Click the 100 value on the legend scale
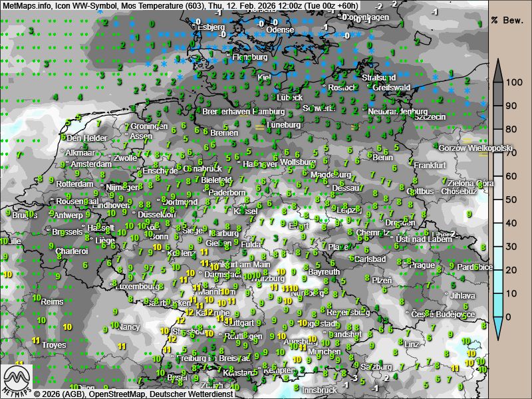 (513, 82)
